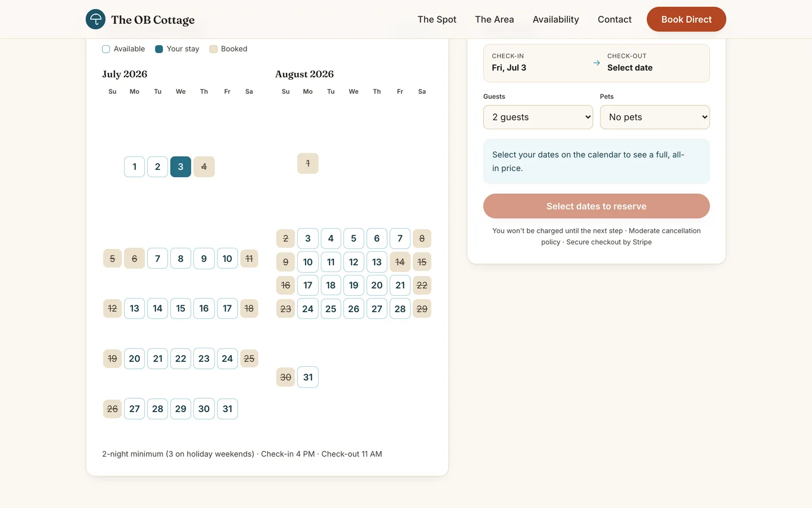The image size is (812, 508).
Task: Click booked July 4 date
Action: tap(204, 167)
